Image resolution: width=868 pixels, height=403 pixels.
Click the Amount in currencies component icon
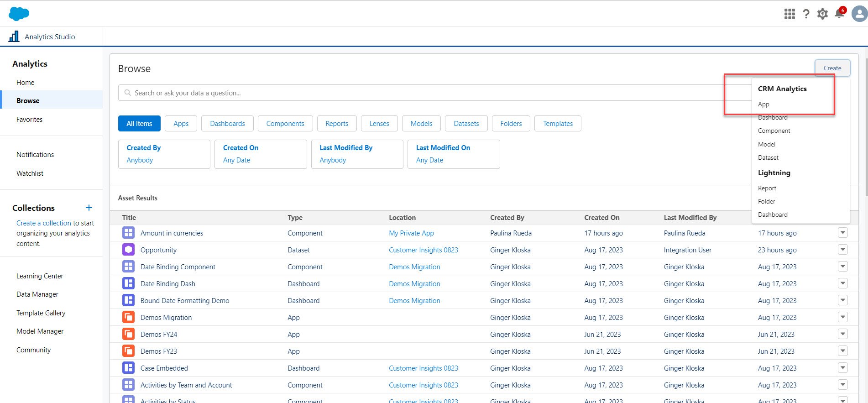pyautogui.click(x=129, y=233)
